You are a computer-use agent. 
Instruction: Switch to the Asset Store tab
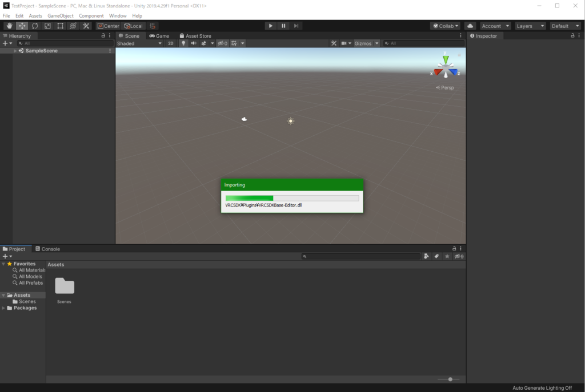[x=195, y=36]
